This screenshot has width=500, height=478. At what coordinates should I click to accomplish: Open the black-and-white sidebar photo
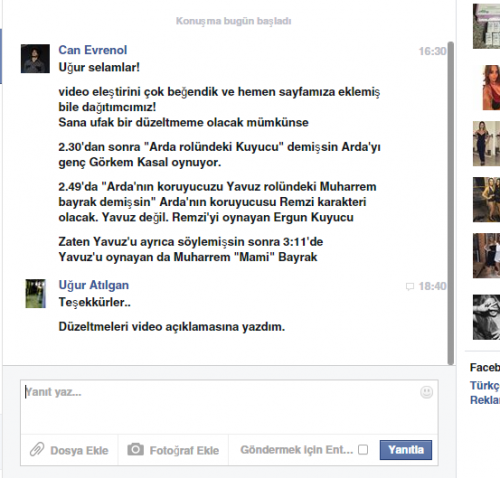486,317
